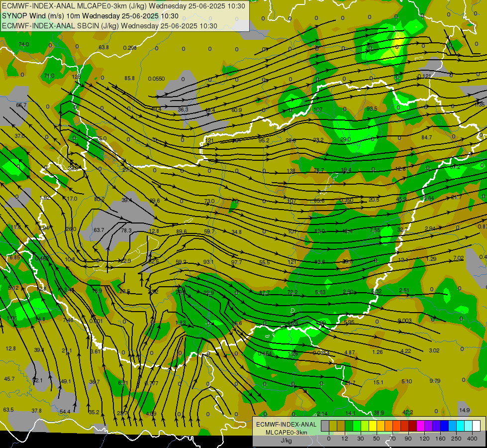Viewport: 487px width, 448px height.
Task: Click the map value 42.2
Action: [x=407, y=412]
